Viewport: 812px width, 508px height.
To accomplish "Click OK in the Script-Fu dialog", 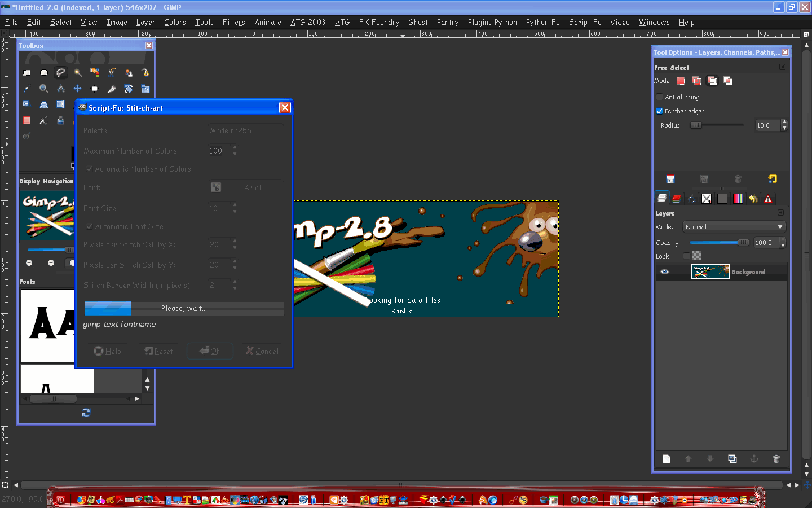I will tap(210, 351).
